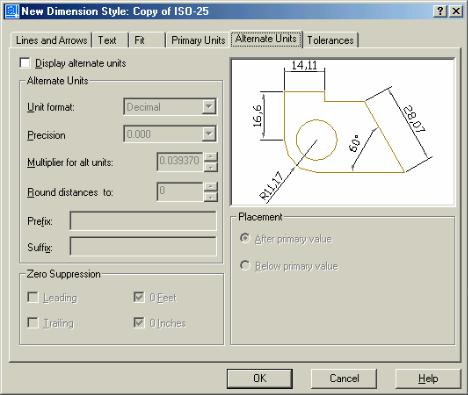Image resolution: width=468 pixels, height=395 pixels.
Task: Click the 16,6 dimension in preview
Action: point(257,116)
